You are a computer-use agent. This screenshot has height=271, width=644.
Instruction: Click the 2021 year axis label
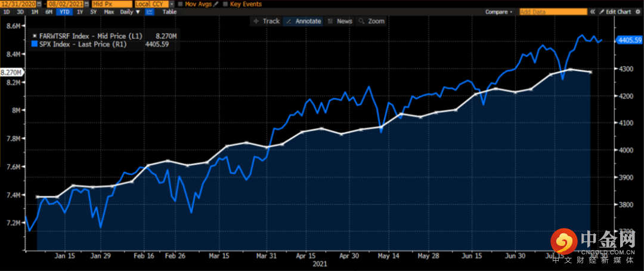tap(320, 264)
